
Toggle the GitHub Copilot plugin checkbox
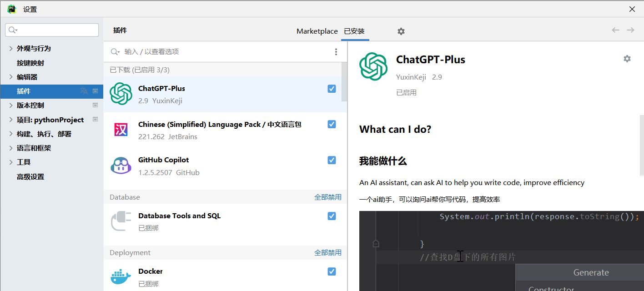tap(332, 160)
